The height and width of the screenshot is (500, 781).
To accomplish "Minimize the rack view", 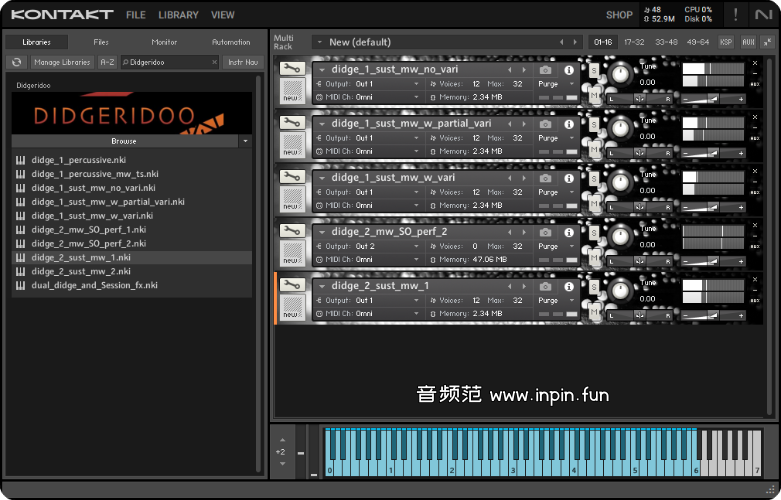I will pyautogui.click(x=766, y=42).
